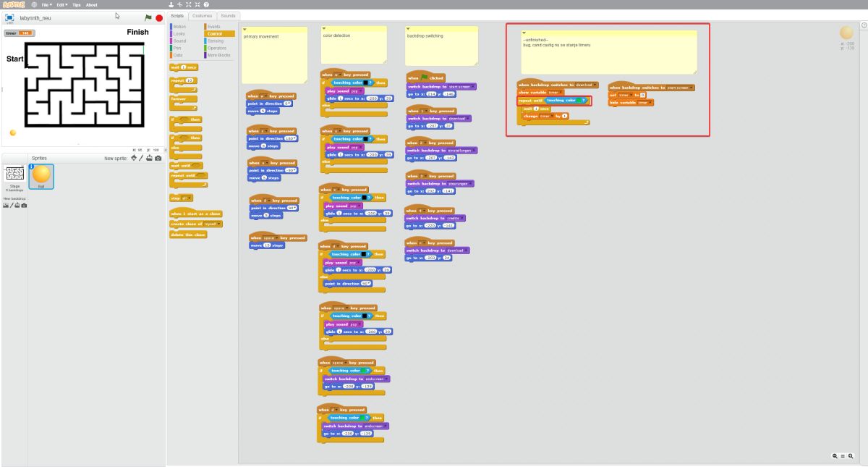868x467 pixels.
Task: Open the About menu item
Action: tap(92, 4)
